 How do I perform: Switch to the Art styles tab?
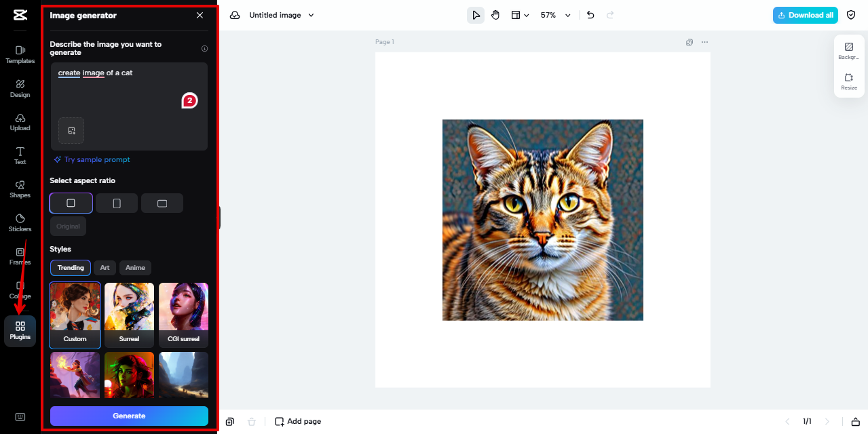[x=105, y=267]
